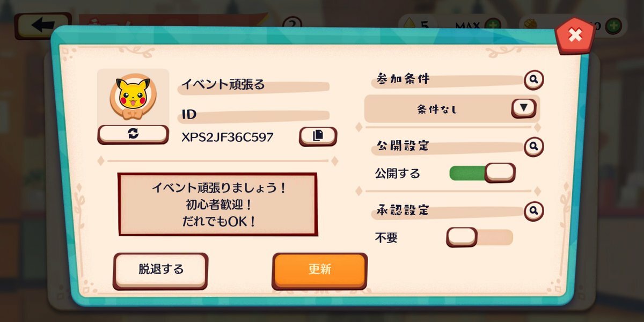Toggle the 不要 approval switch
The image size is (644, 322).
pyautogui.click(x=480, y=237)
